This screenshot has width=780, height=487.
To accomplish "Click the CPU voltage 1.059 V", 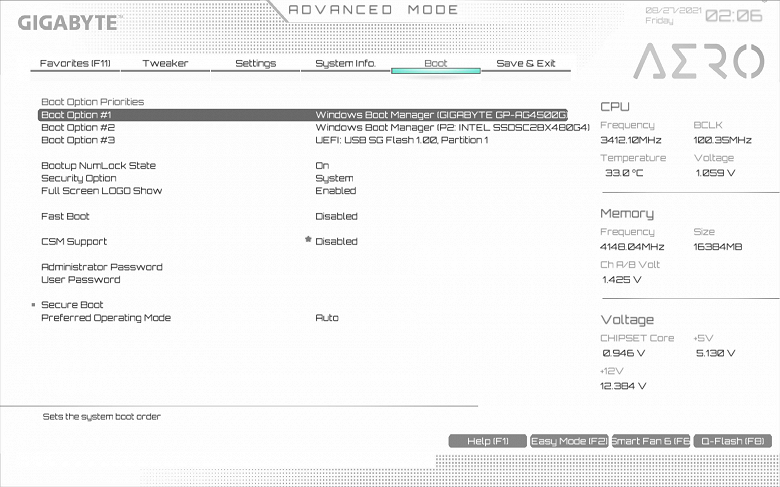I will click(715, 173).
